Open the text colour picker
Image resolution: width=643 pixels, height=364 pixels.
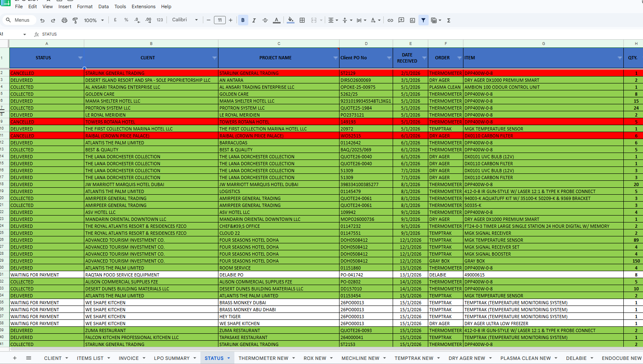click(277, 20)
